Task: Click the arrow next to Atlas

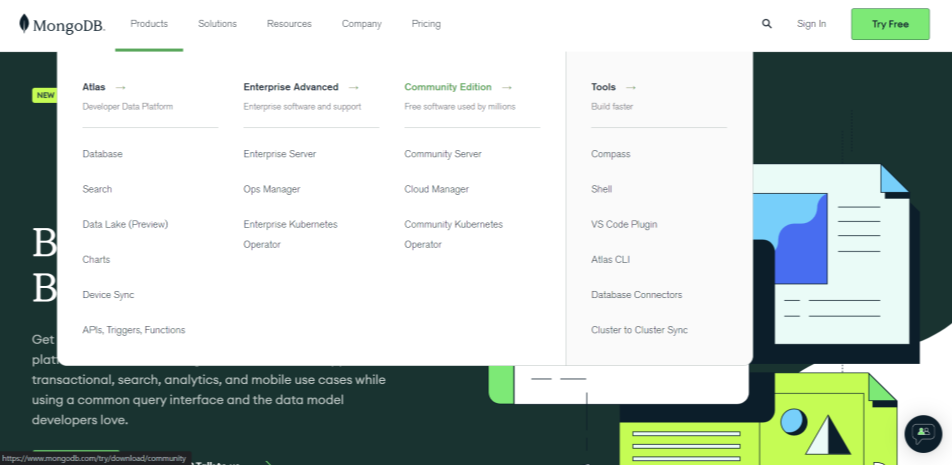Action: pyautogui.click(x=120, y=87)
